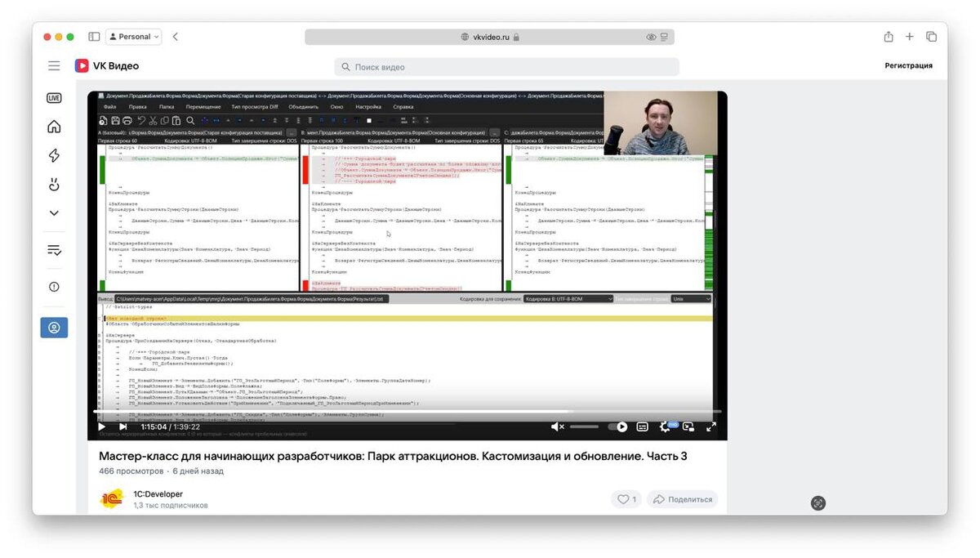Open the trends lightning icon in sidebar

(x=54, y=155)
